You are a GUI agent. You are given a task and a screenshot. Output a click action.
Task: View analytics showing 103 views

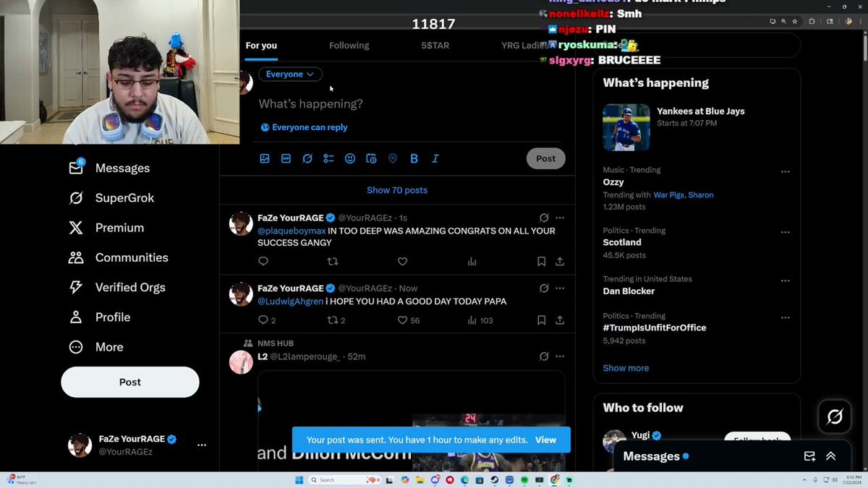coord(480,320)
